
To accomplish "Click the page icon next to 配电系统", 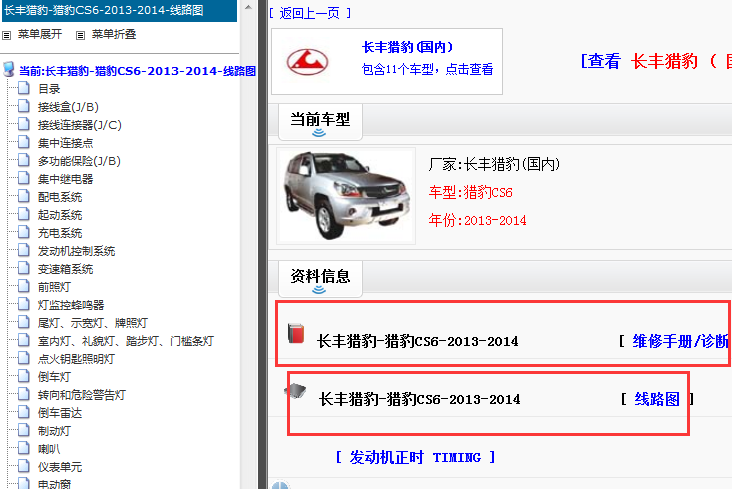I will (x=24, y=196).
